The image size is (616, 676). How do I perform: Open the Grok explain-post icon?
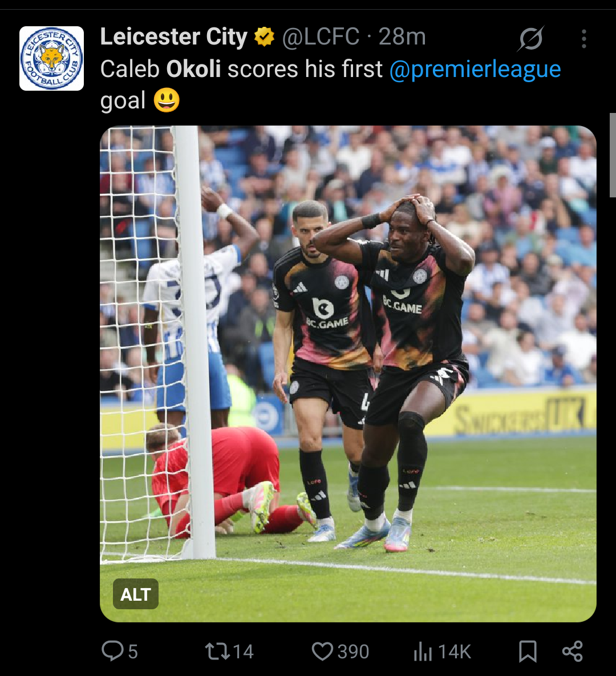(x=530, y=39)
